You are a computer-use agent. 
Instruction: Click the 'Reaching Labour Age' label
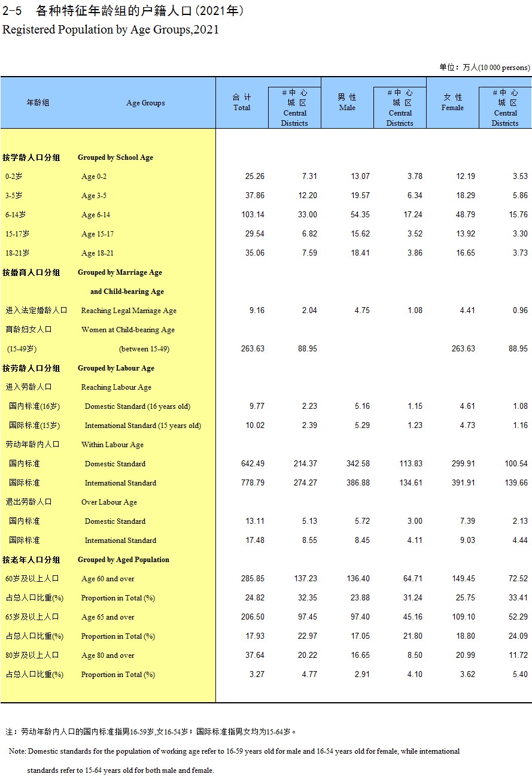[116, 387]
